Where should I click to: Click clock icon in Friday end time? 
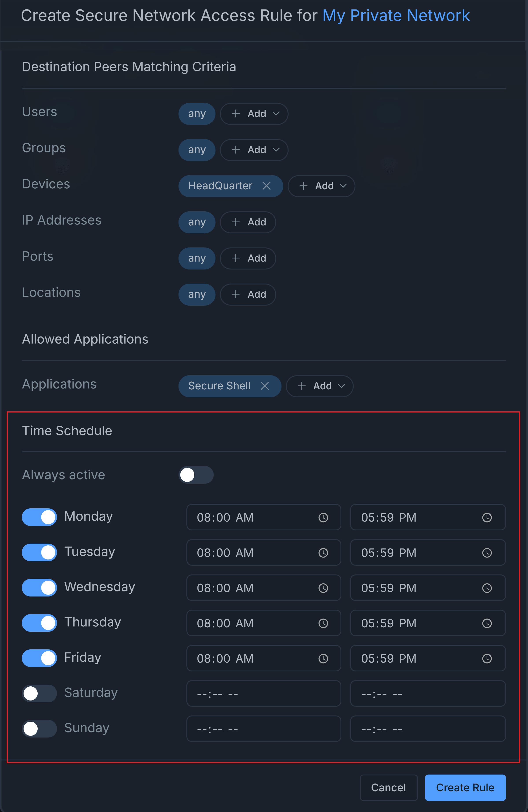[487, 658]
